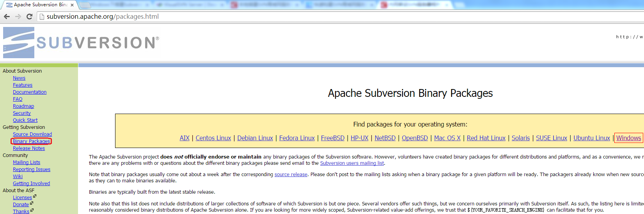Click the 'Getting Subversion' sidebar heading
Screen dimensions: 644x214
[x=24, y=127]
